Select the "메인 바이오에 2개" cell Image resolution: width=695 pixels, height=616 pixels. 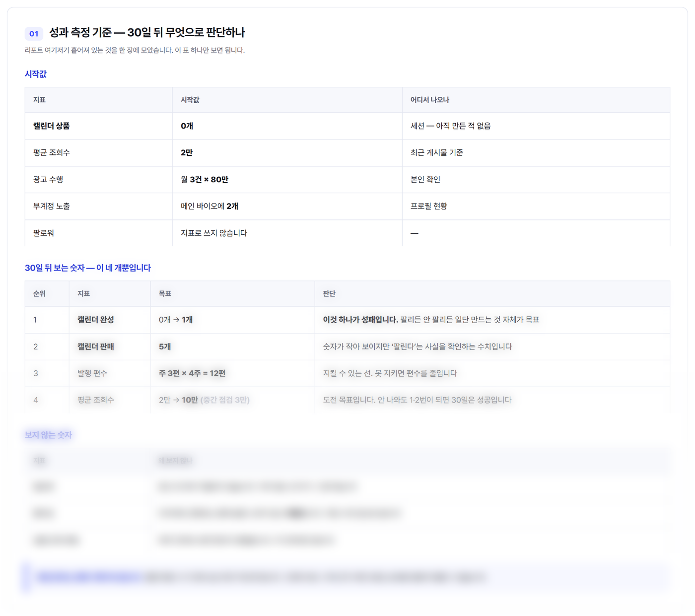287,206
